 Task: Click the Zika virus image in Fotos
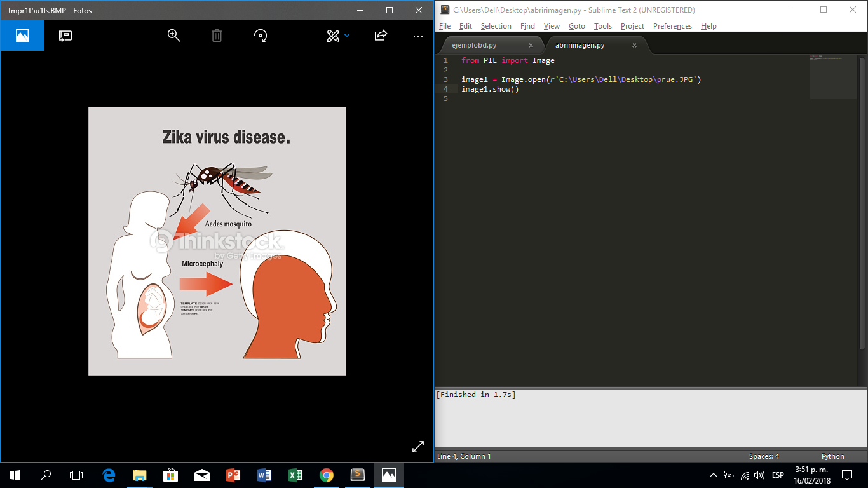217,241
